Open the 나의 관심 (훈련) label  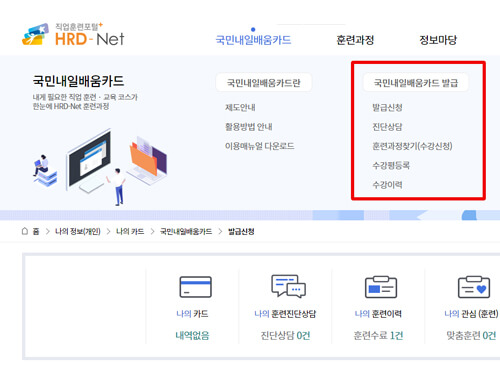[471, 314]
